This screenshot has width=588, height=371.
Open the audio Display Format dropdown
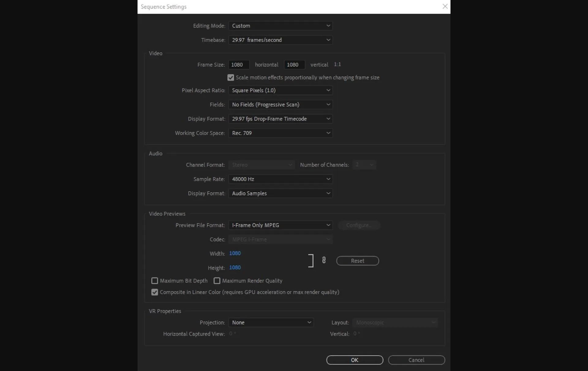tap(280, 193)
